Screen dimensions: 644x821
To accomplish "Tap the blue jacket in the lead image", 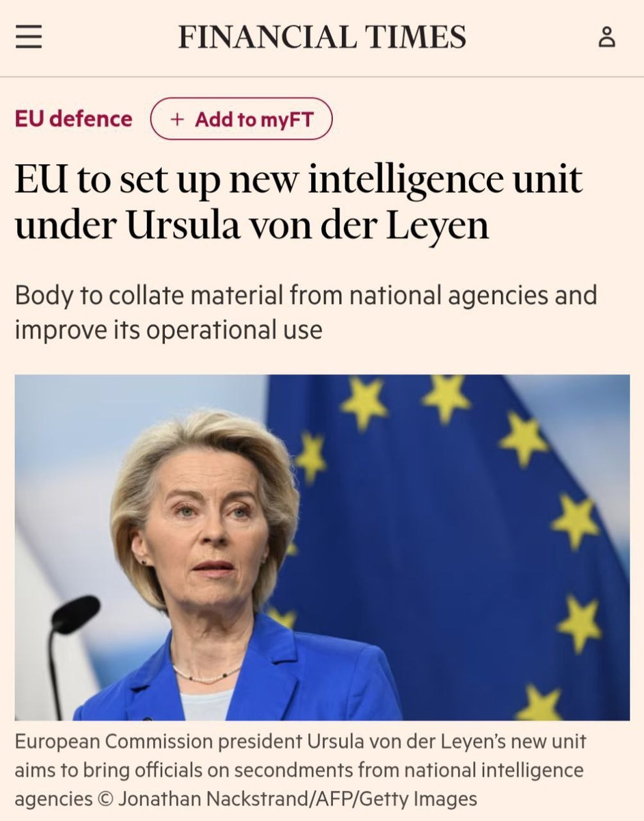I will tap(239, 674).
